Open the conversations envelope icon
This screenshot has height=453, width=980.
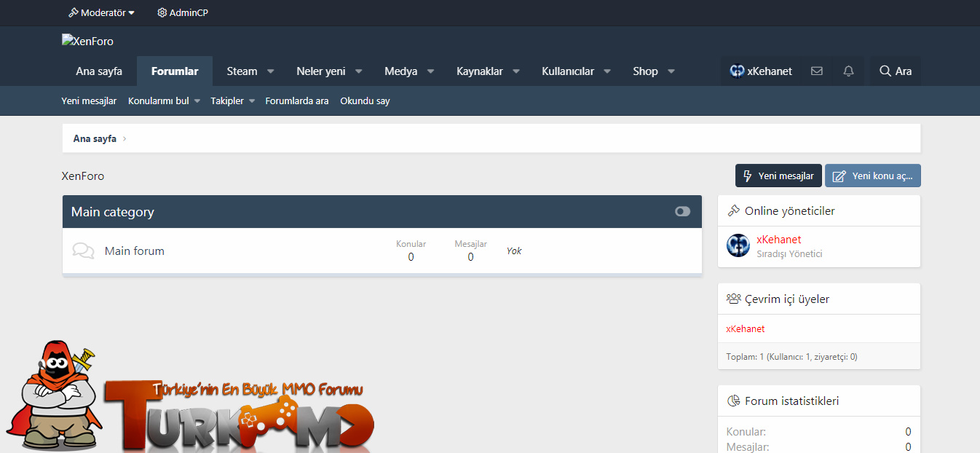(x=817, y=71)
